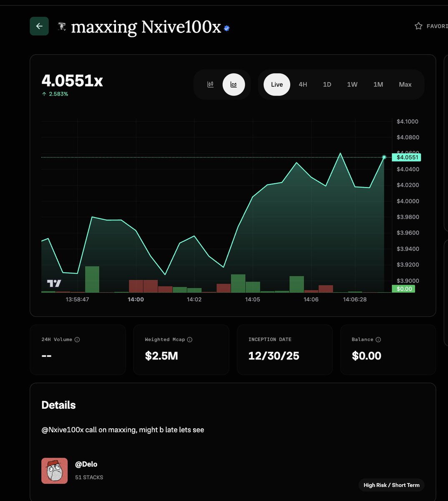448x501 pixels.
Task: Click the TradingView logo on the chart
Action: [x=53, y=283]
